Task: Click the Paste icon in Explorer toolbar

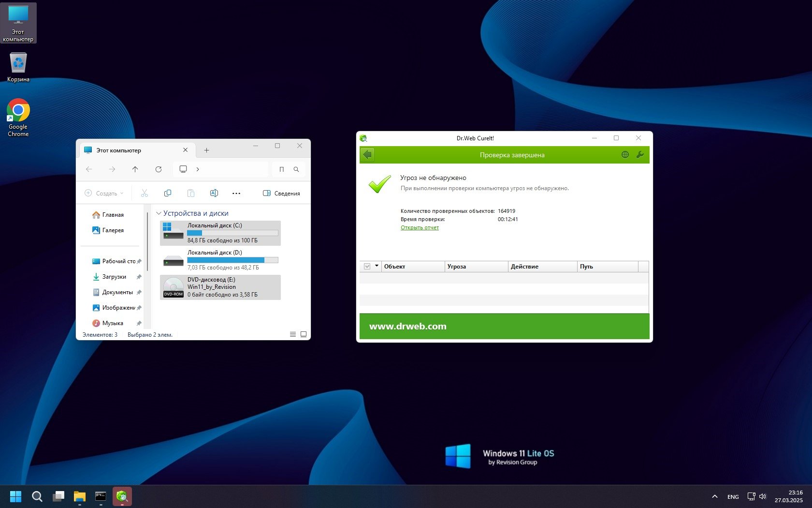Action: (191, 193)
